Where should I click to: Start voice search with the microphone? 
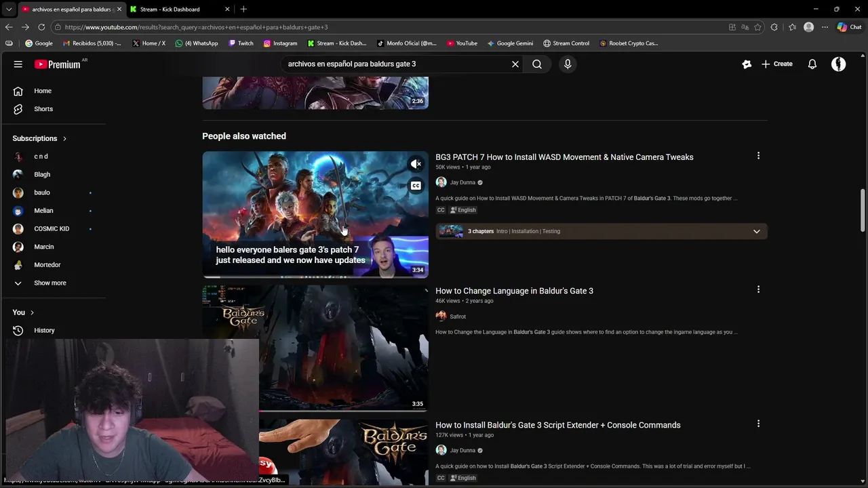point(568,64)
